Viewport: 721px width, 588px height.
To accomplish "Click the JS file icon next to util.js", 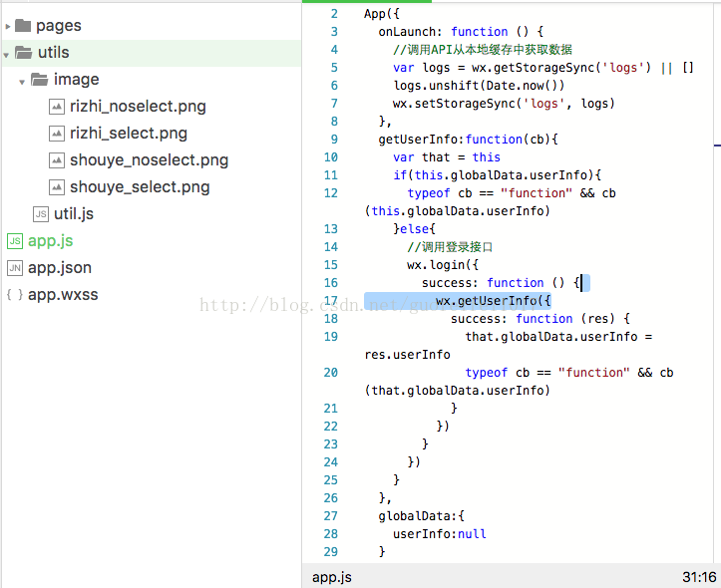I will 41,214.
